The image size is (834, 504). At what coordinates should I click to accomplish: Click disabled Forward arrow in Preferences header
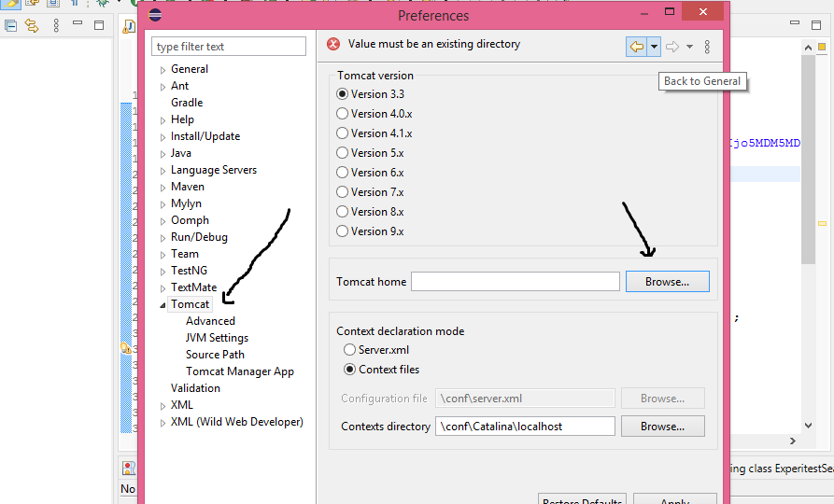point(672,47)
